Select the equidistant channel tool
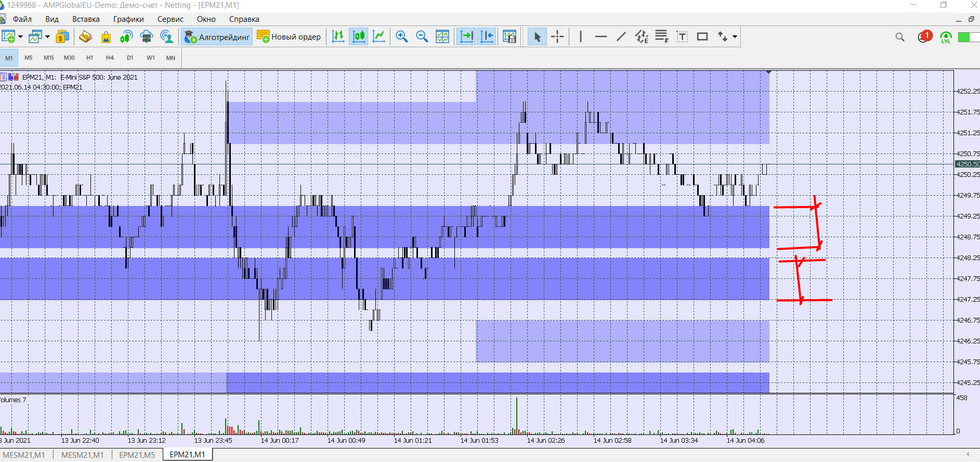The height and width of the screenshot is (462, 980). coord(642,36)
